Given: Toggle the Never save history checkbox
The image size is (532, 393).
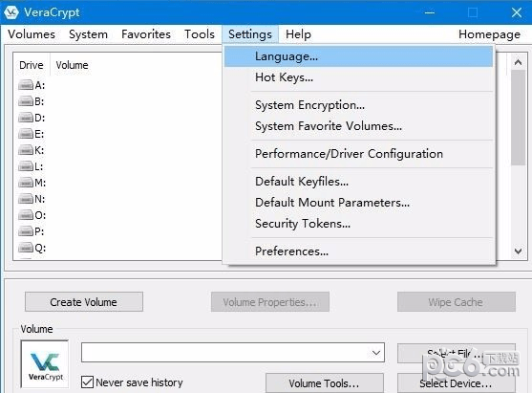Looking at the screenshot, I should tap(87, 382).
